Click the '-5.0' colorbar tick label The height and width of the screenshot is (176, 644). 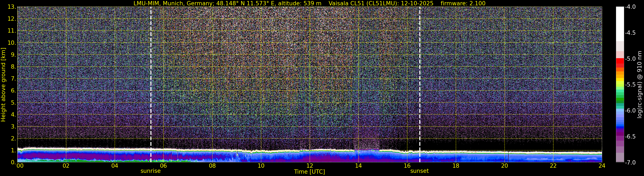(630, 59)
